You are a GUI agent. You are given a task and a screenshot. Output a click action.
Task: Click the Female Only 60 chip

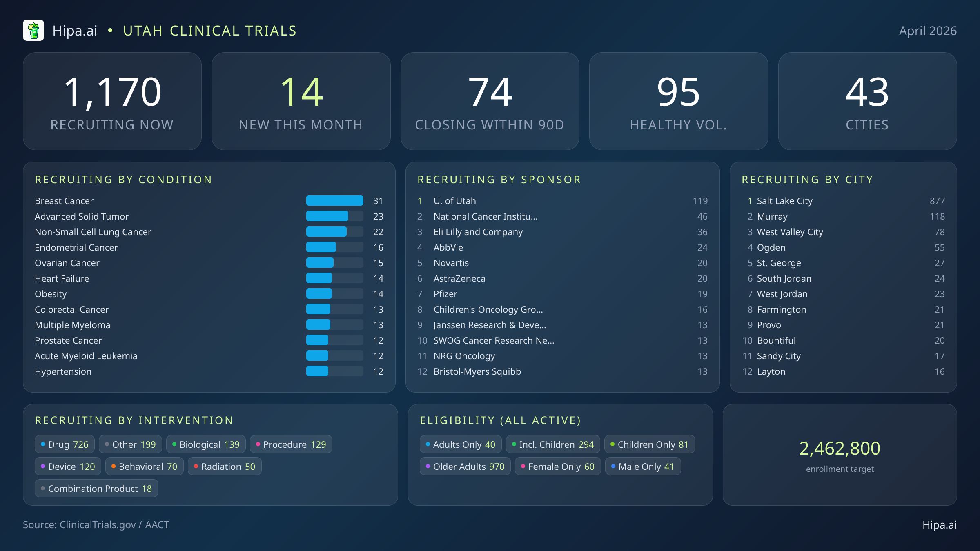[x=558, y=467]
